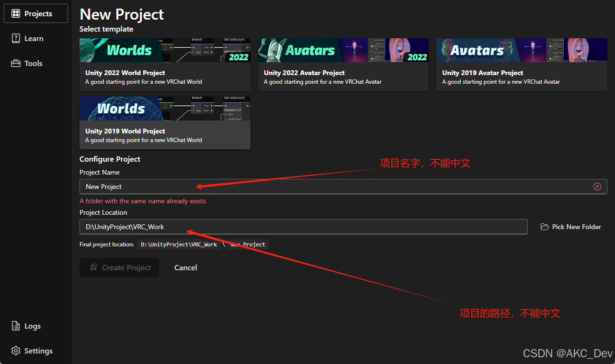Click the Project Name input field
The width and height of the screenshot is (615, 364).
(x=343, y=187)
